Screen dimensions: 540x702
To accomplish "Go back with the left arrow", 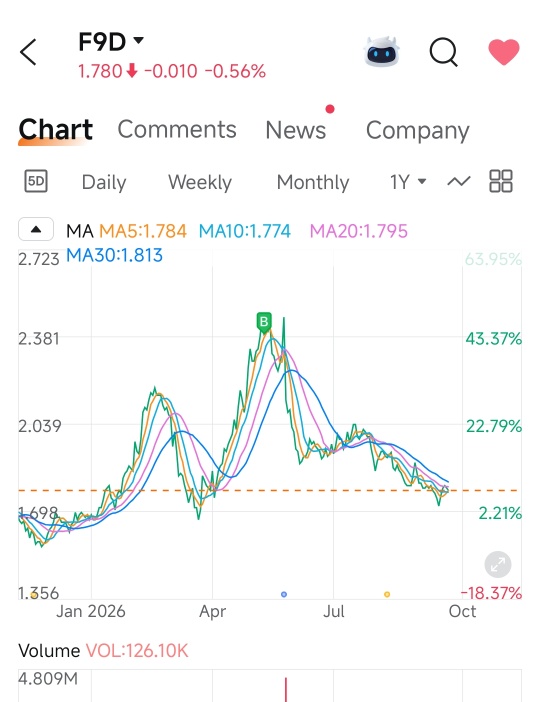I will 28,52.
